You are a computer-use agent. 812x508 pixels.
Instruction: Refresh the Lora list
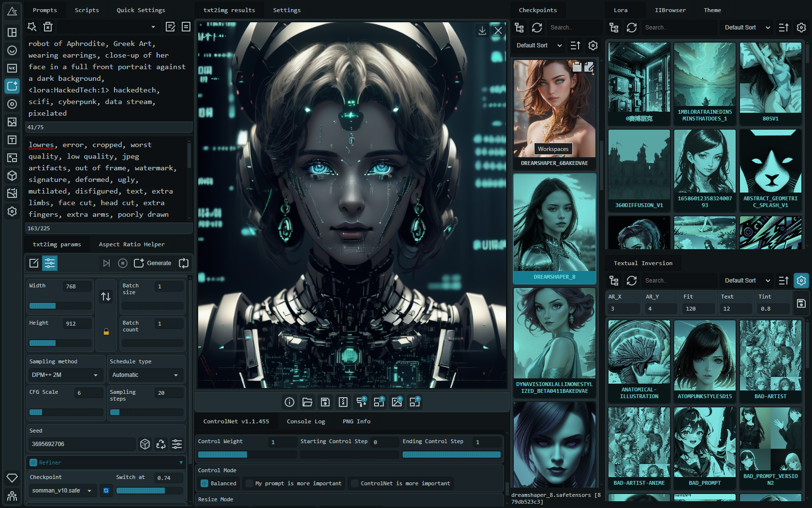[x=631, y=27]
